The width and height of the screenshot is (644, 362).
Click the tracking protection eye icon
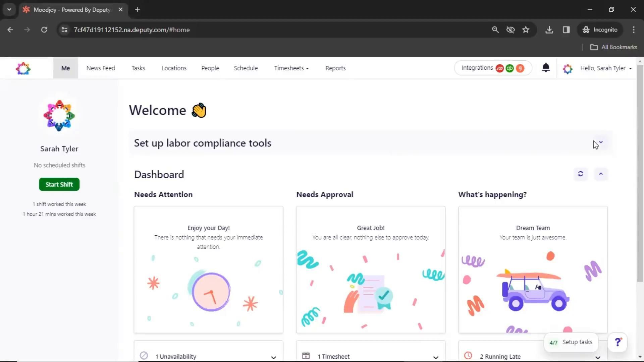[x=511, y=30]
